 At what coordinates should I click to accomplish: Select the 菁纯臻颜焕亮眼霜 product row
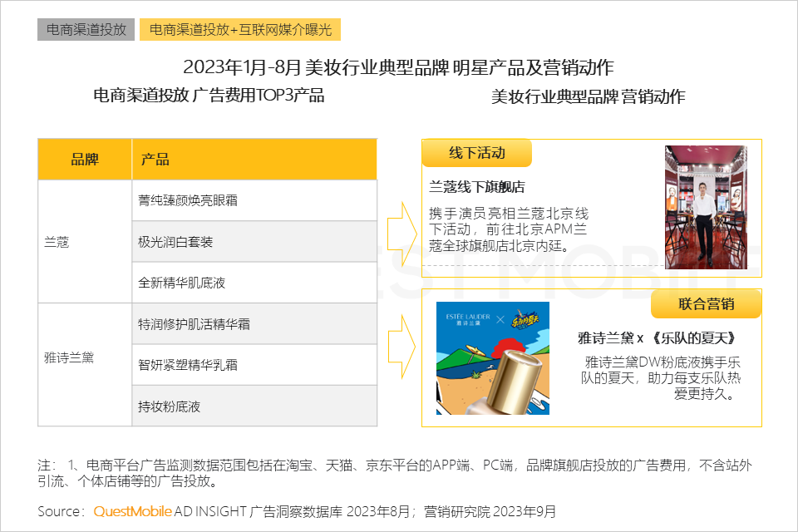coord(254,200)
